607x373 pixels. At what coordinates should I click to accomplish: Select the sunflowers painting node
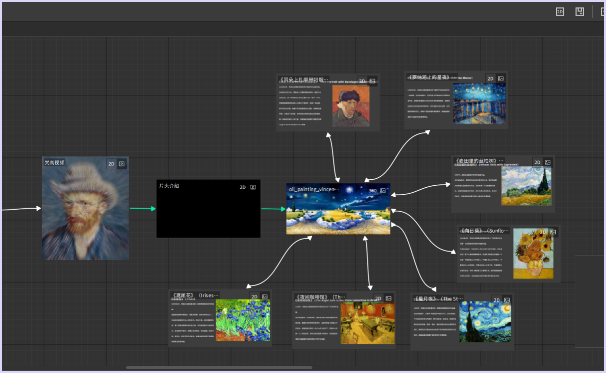point(509,253)
